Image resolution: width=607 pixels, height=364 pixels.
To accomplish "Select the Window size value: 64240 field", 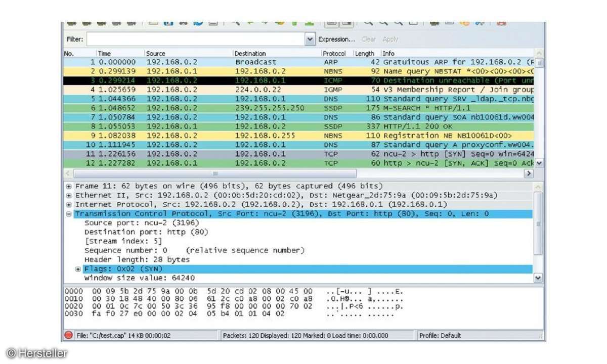I will (139, 278).
